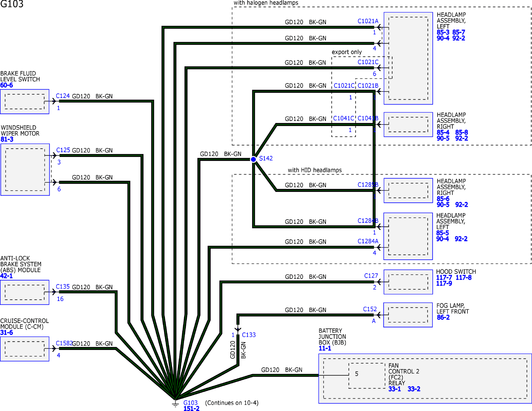Open cruise-control module reference 31-6
This screenshot has width=532, height=411.
tap(6, 333)
